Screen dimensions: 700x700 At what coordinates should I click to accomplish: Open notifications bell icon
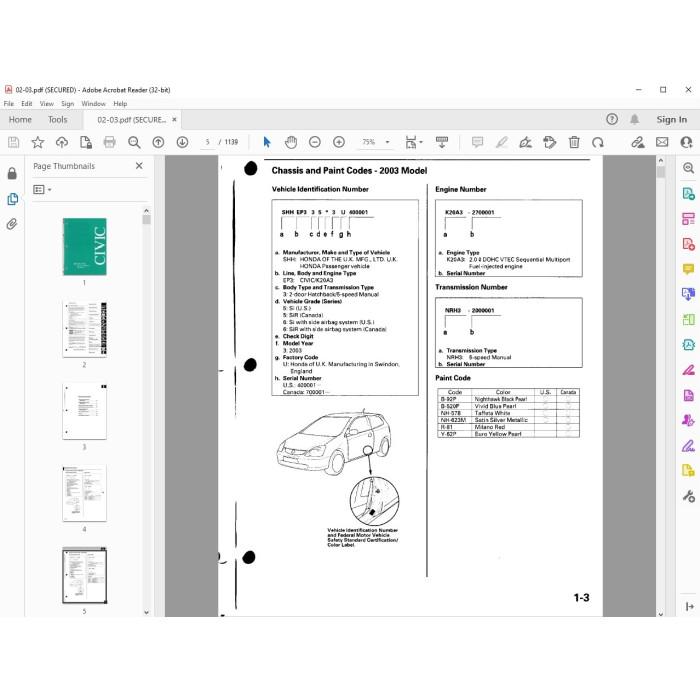coord(634,119)
